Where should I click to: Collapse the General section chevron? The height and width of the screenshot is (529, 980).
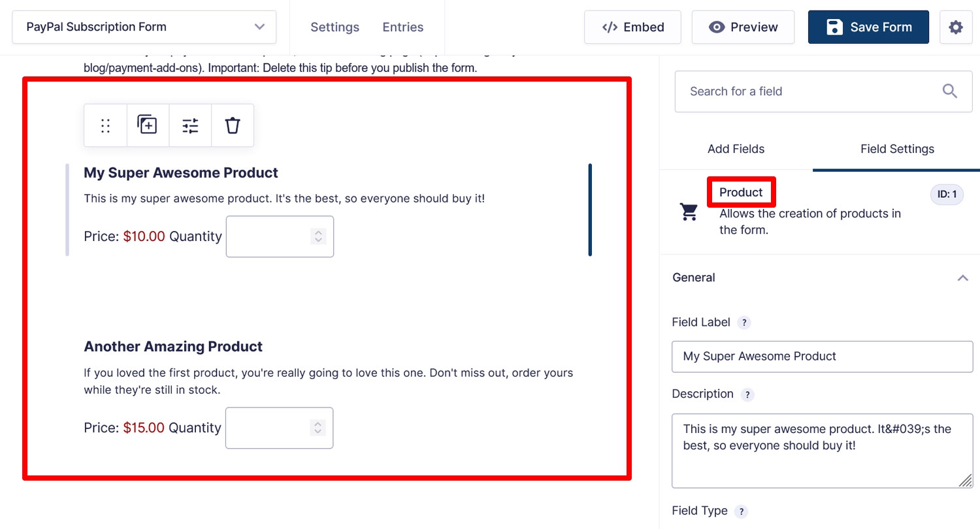point(962,278)
